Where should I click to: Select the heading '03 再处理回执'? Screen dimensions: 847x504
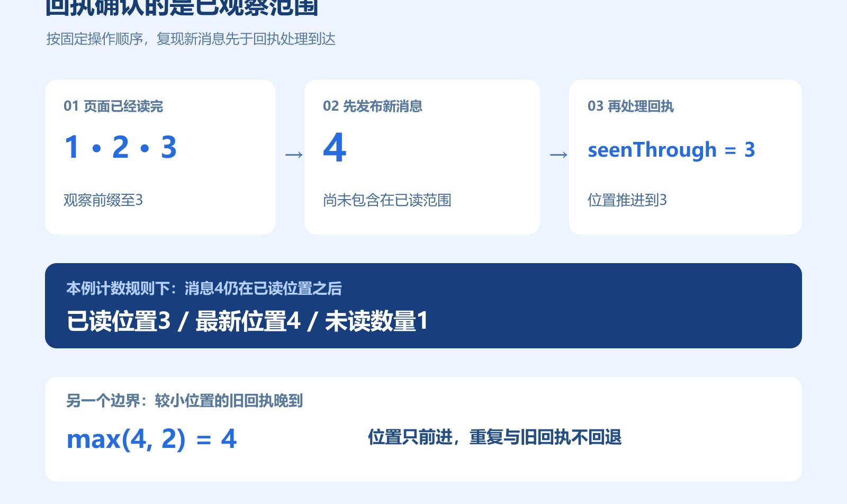point(630,106)
